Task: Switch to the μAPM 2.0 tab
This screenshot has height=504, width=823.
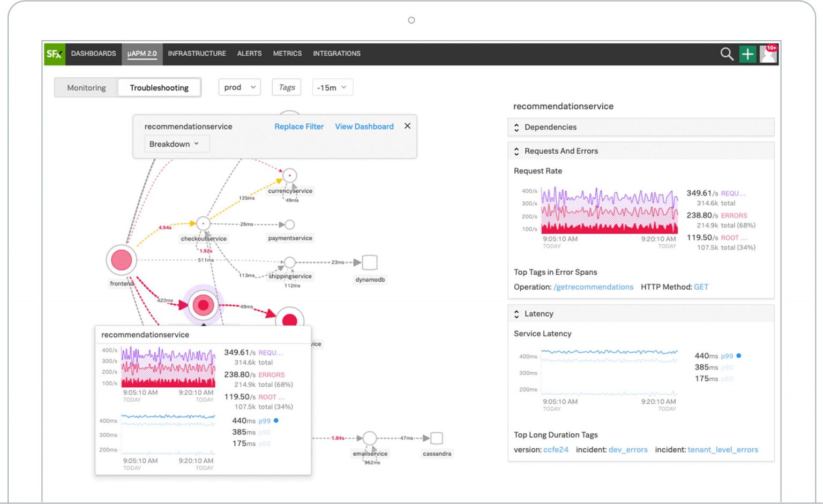Action: pyautogui.click(x=142, y=54)
